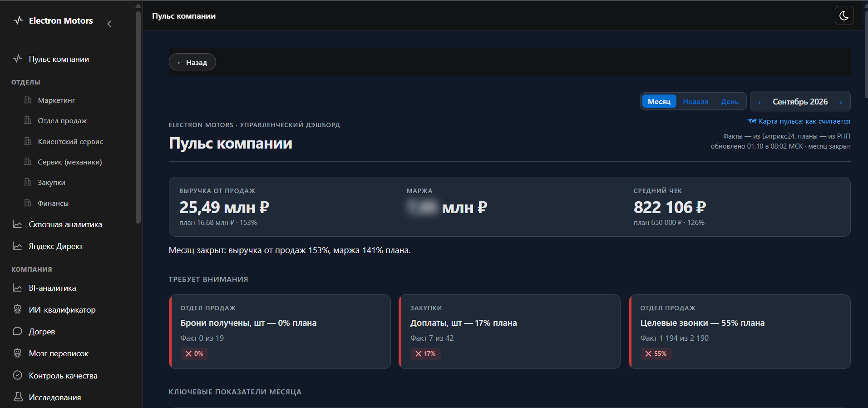This screenshot has height=408, width=868.
Task: Open the Доплаты, шт — 17% плана card
Action: (x=509, y=332)
